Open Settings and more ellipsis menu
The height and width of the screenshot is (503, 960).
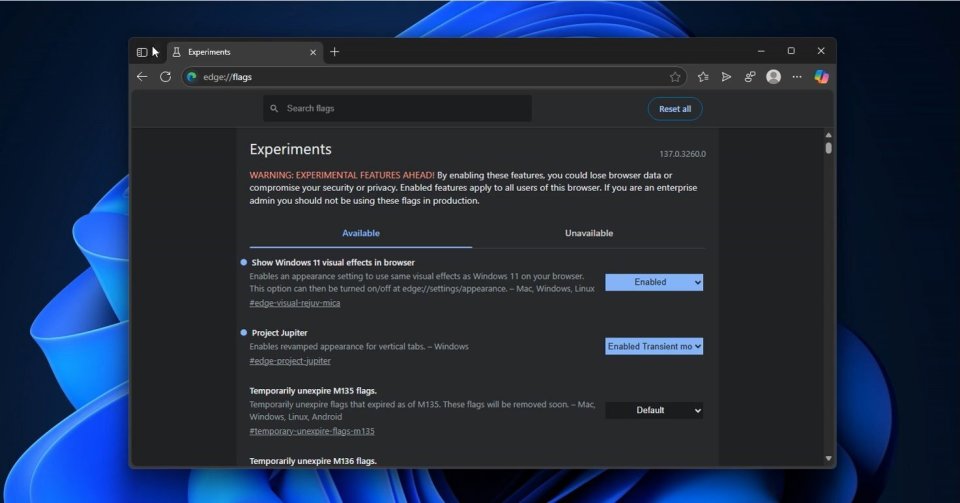797,77
